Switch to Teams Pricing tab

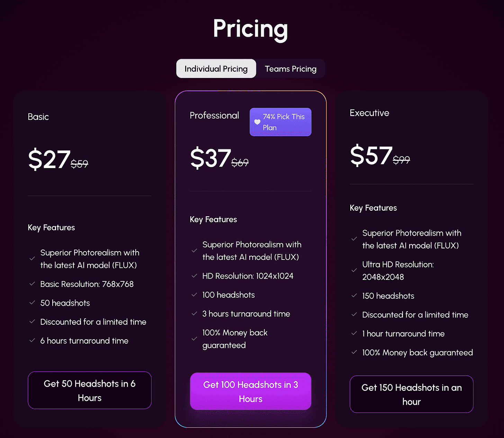[x=290, y=69]
